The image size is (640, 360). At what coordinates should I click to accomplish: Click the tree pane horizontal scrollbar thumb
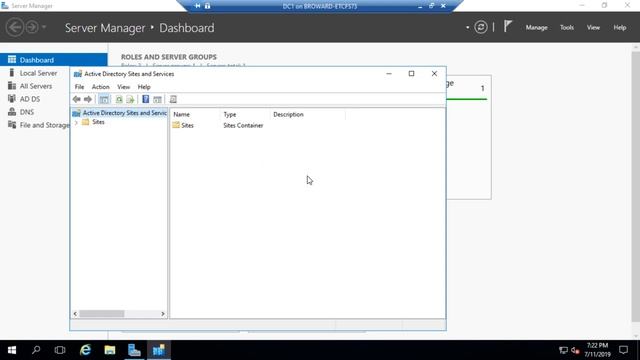point(102,313)
